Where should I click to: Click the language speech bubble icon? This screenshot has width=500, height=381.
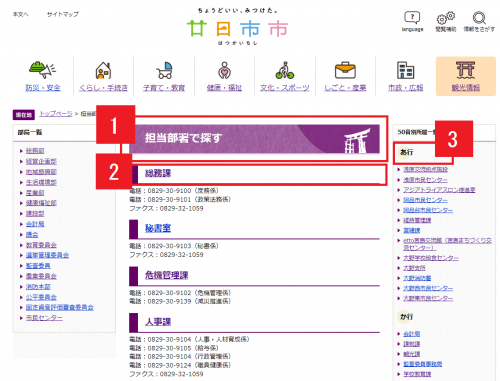pyautogui.click(x=412, y=18)
